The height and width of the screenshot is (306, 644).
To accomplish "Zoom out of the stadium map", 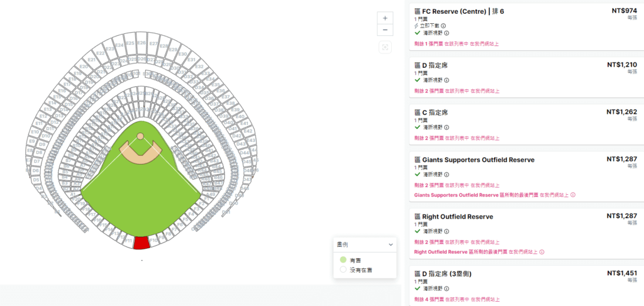I will tap(385, 30).
